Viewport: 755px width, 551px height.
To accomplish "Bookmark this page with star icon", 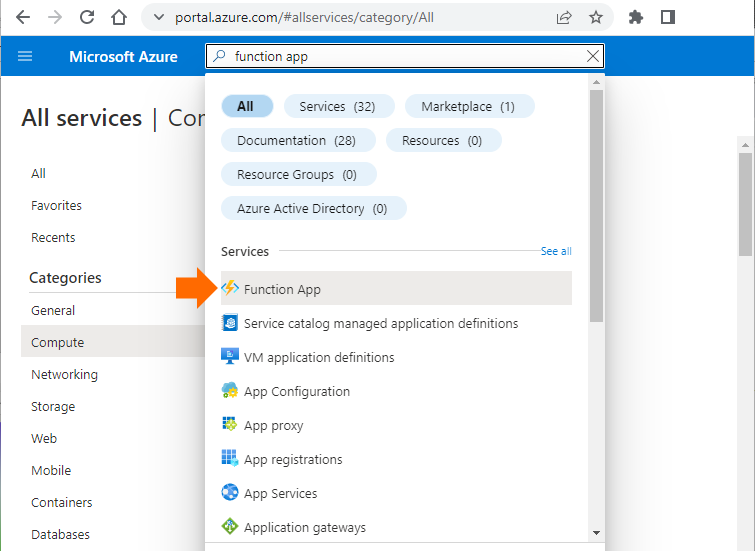I will 596,17.
